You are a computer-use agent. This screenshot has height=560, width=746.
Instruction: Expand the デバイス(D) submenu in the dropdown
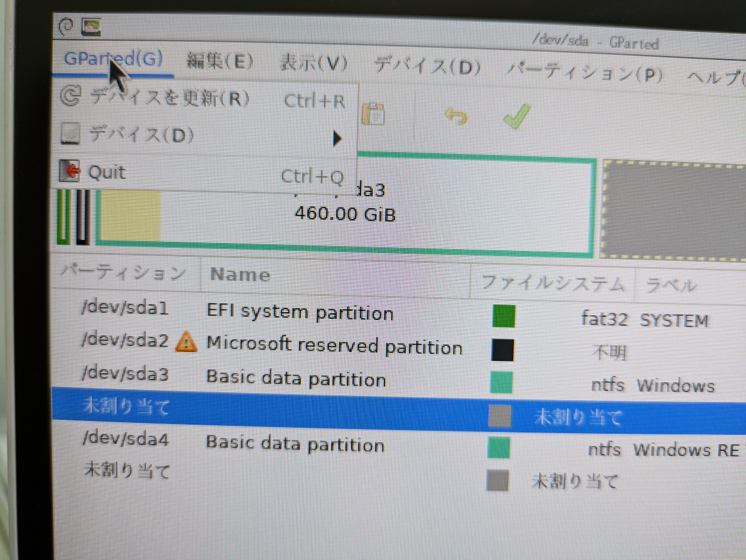pyautogui.click(x=205, y=135)
